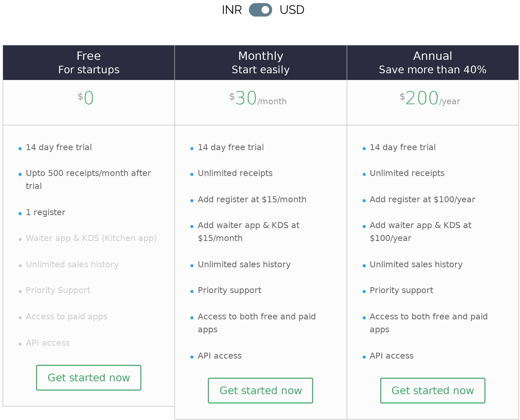Viewport: 520px width, 420px height.
Task: Select the INR currency label
Action: (x=232, y=10)
